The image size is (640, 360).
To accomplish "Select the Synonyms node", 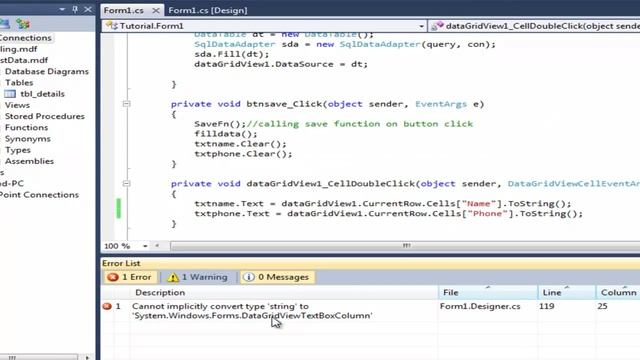I will pos(28,139).
